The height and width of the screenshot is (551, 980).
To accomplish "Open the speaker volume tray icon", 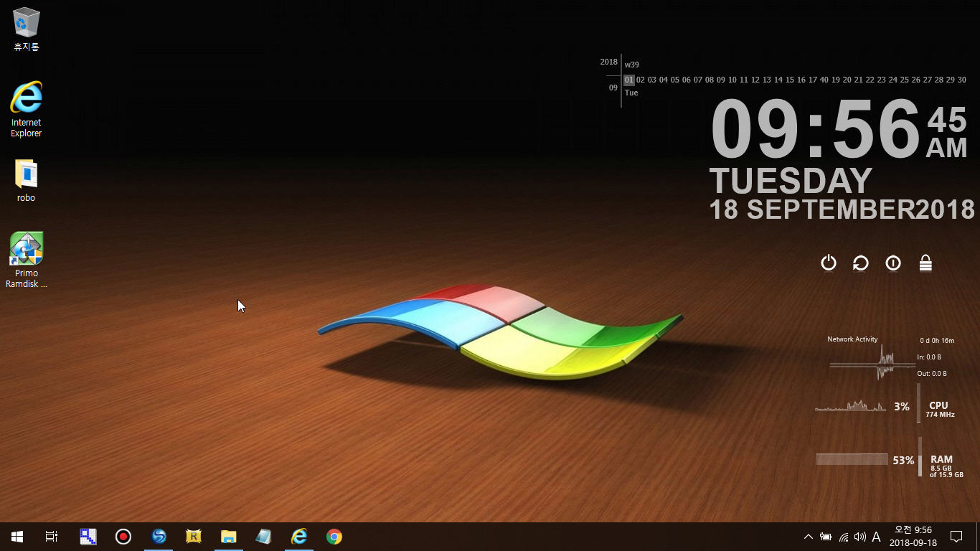I will coord(860,537).
